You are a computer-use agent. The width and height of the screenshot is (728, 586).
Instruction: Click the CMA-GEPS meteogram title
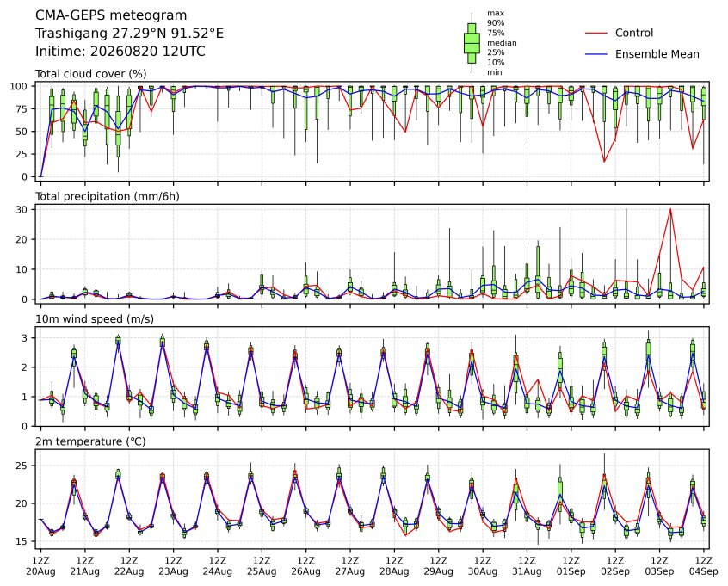(x=111, y=15)
